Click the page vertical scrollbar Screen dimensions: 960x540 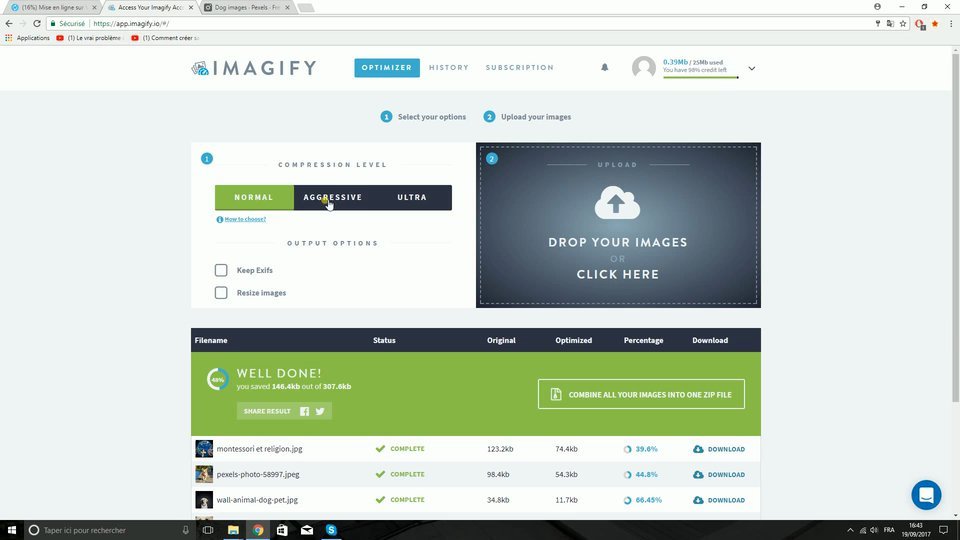(955, 228)
